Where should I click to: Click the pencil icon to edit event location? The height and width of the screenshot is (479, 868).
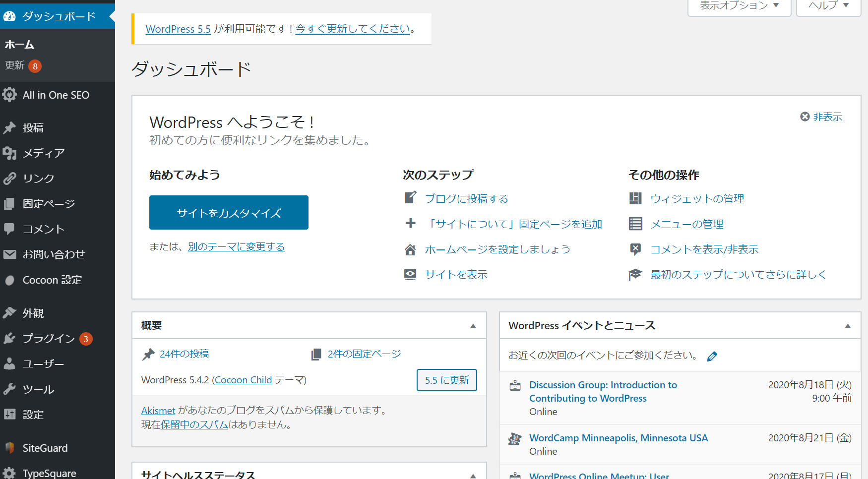pyautogui.click(x=712, y=356)
